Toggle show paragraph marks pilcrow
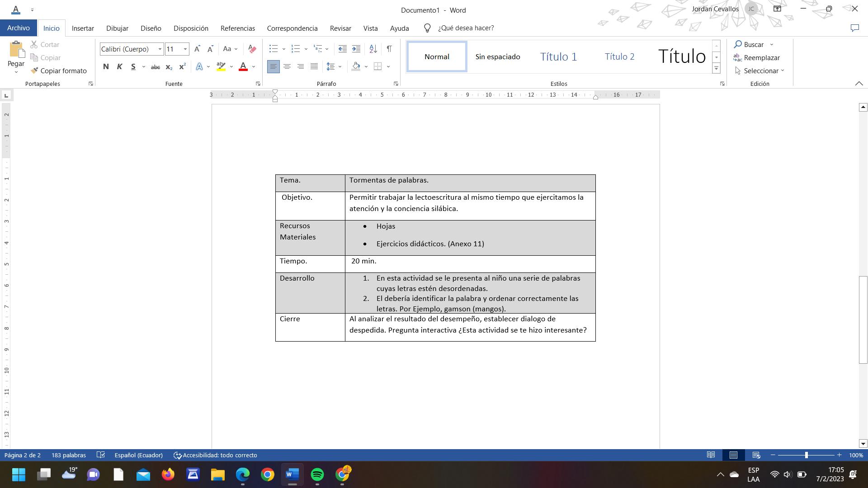 pyautogui.click(x=389, y=49)
